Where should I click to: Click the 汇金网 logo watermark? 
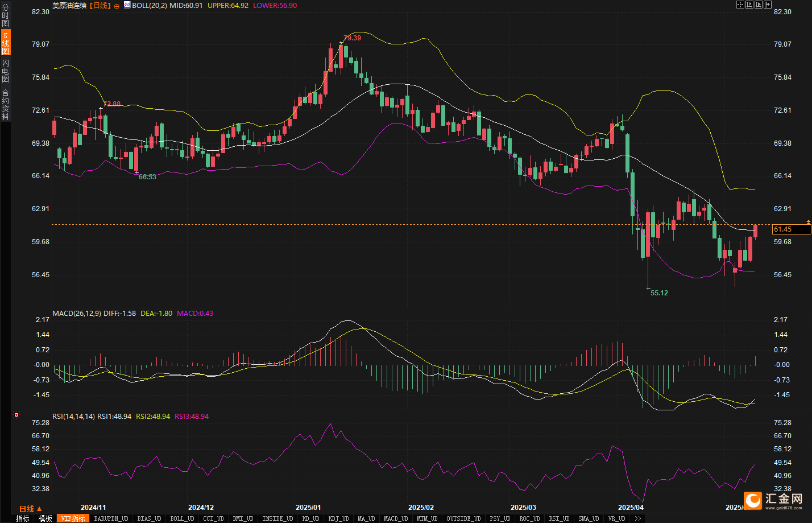776,500
